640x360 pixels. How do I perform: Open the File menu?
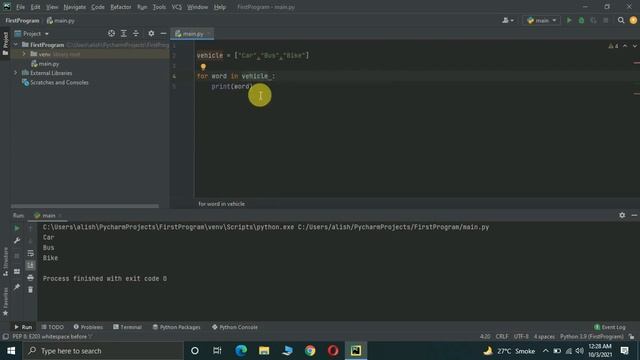[20, 7]
